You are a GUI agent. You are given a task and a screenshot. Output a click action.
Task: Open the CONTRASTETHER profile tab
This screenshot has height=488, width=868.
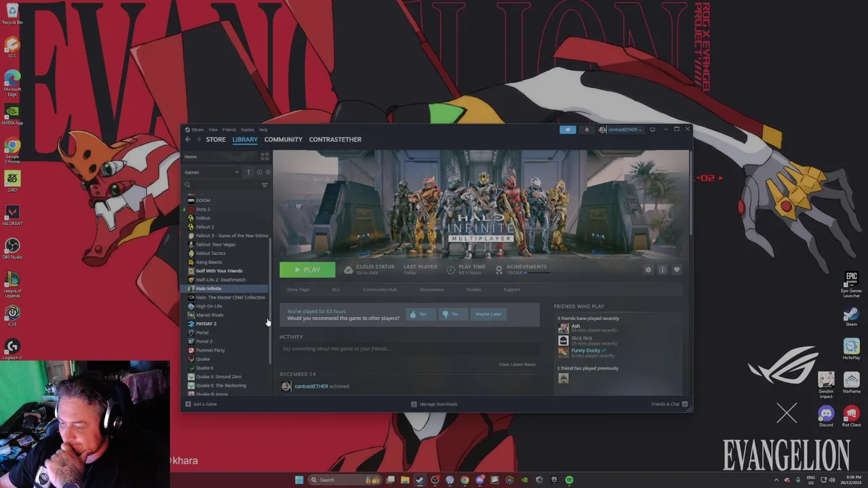tap(335, 140)
